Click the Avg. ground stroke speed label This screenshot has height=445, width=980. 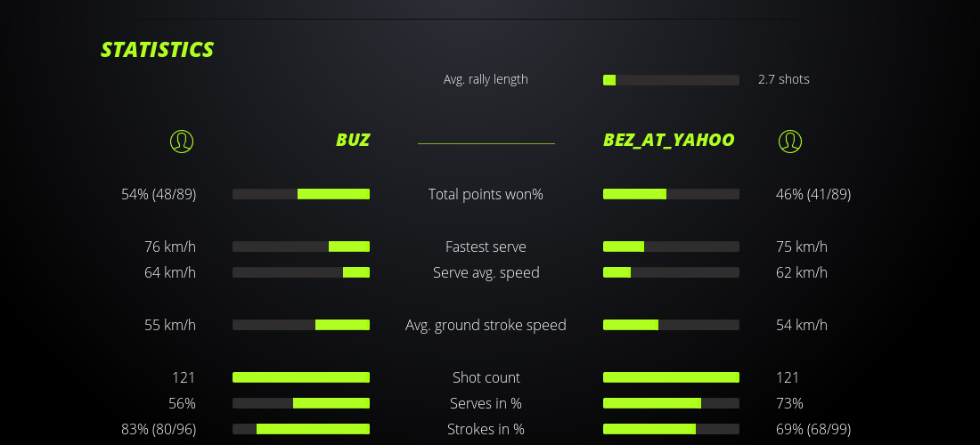pyautogui.click(x=486, y=325)
